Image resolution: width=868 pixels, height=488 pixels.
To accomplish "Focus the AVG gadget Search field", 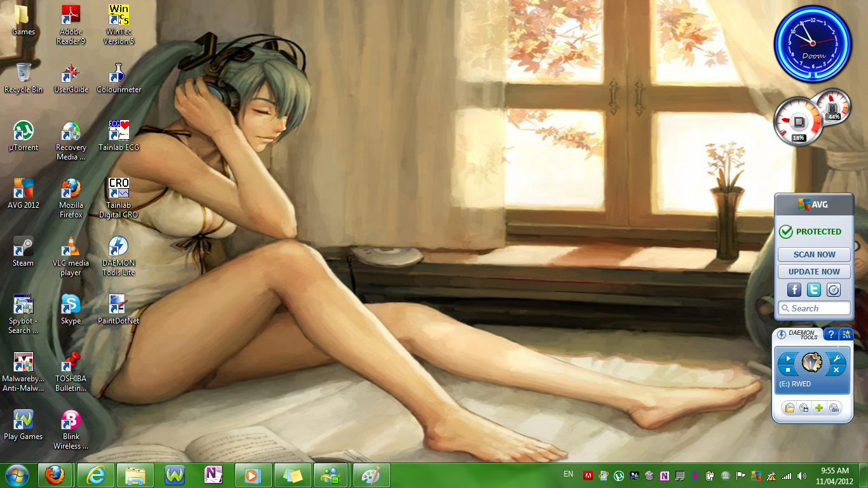I will 814,308.
